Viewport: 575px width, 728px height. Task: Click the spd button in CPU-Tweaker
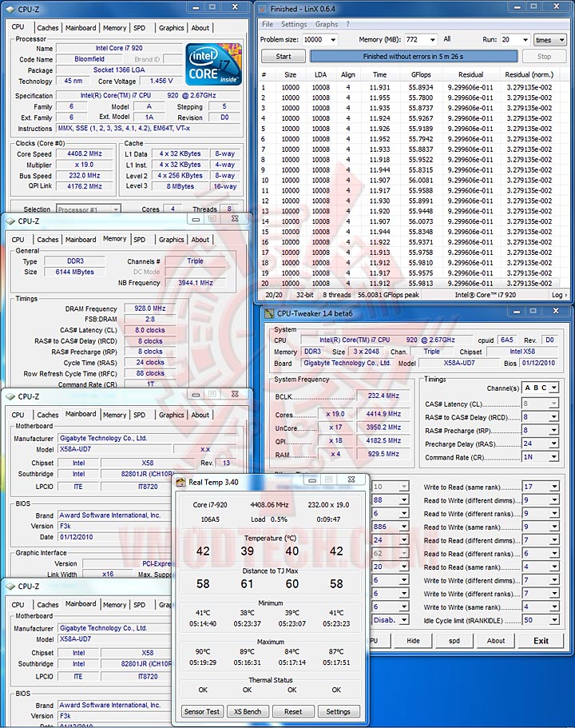454,641
